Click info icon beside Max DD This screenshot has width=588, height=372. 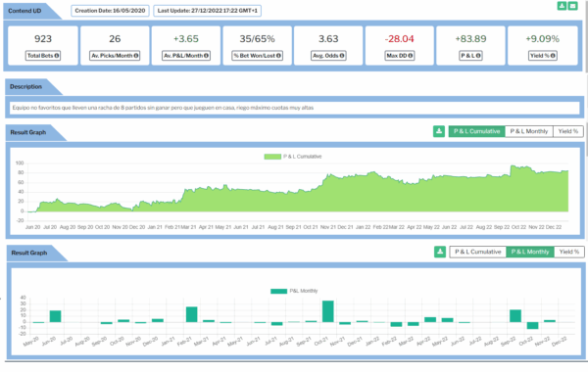411,56
